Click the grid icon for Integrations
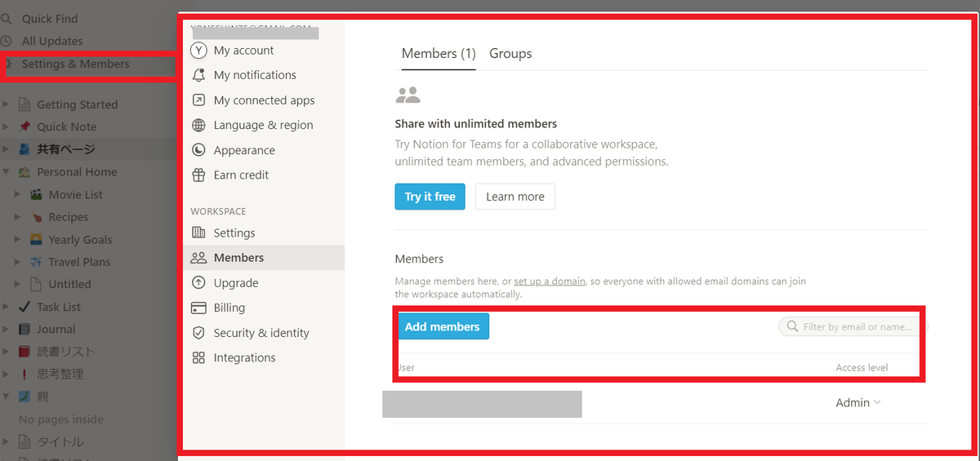980x461 pixels. coord(198,357)
